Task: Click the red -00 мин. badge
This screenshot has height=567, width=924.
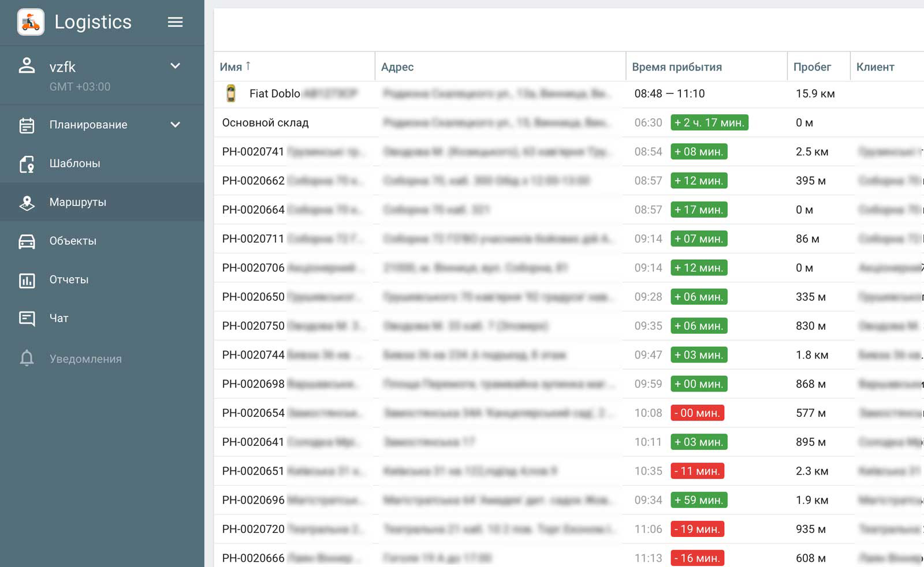Action: point(697,413)
